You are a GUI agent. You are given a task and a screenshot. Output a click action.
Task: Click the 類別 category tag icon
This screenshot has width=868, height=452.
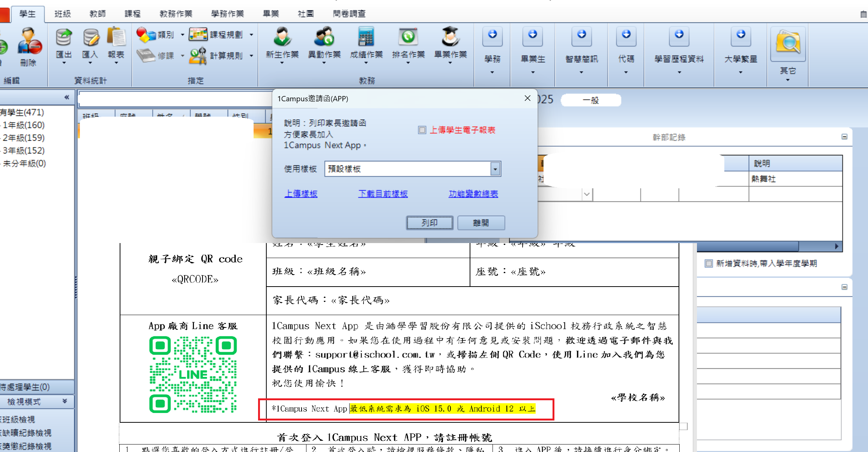coord(146,35)
